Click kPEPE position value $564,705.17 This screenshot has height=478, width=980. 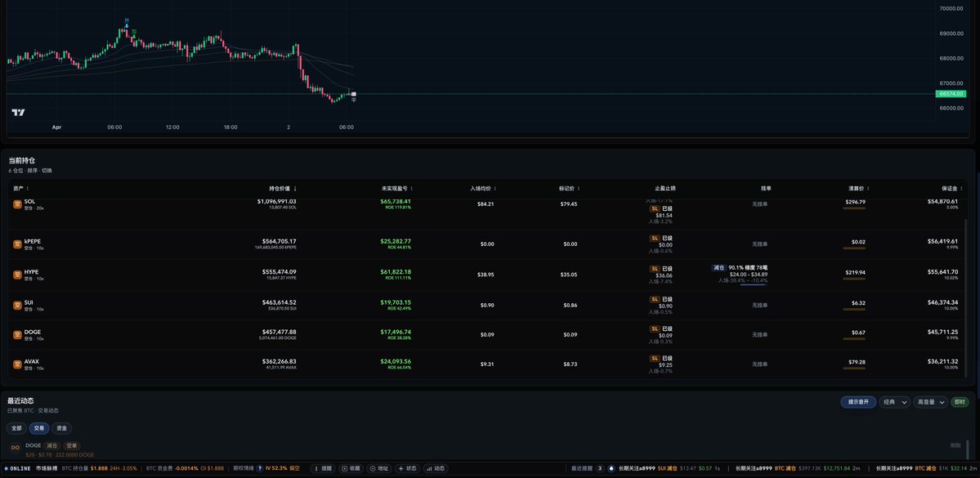[279, 241]
